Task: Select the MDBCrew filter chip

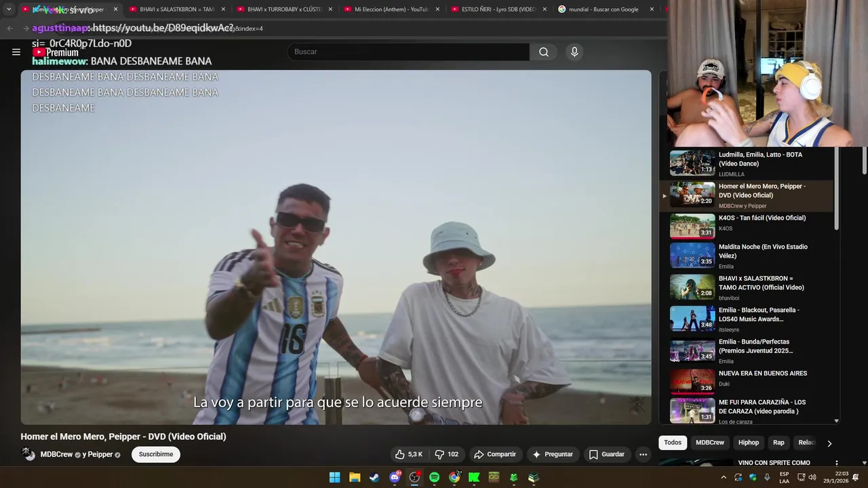Action: [x=710, y=443]
